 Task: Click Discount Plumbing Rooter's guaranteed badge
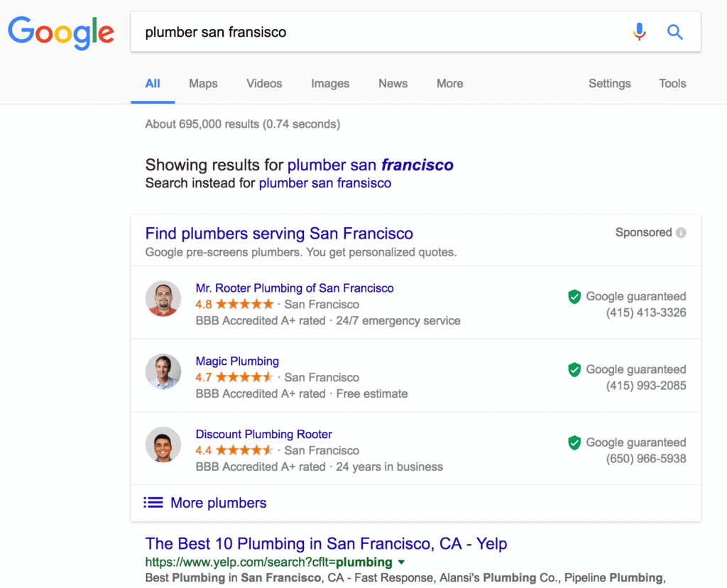coord(574,442)
